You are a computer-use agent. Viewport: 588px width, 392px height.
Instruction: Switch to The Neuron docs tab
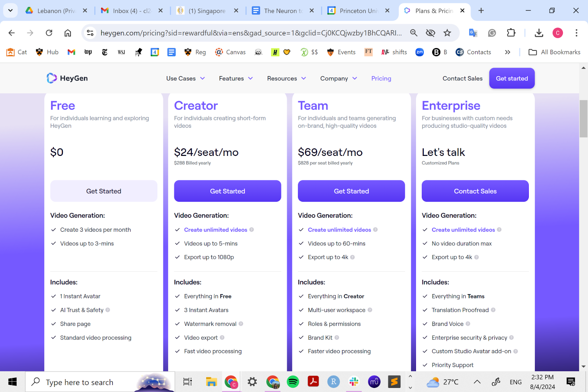[283, 11]
